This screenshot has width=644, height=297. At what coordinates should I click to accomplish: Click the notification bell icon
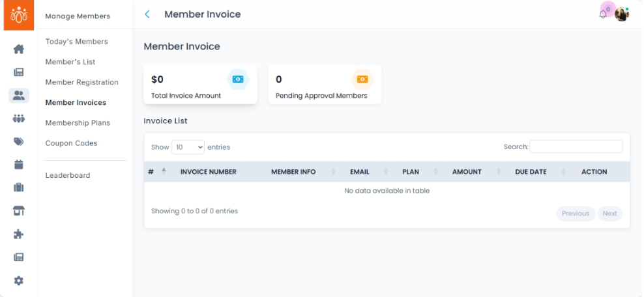click(603, 14)
